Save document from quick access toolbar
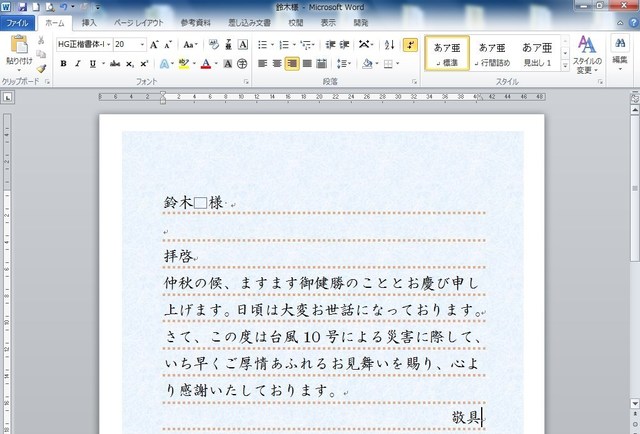Image resolution: width=640 pixels, height=434 pixels. [24, 7]
